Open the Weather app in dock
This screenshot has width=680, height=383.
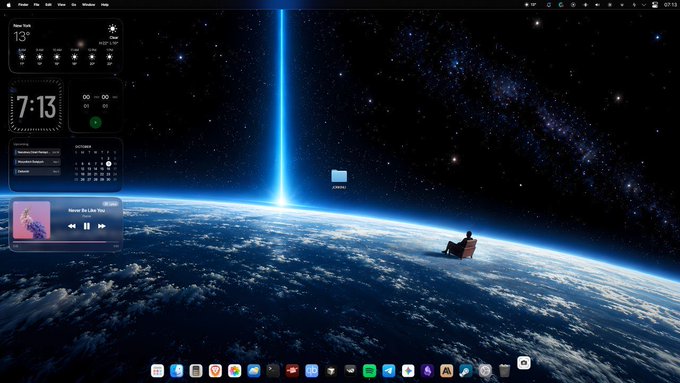(254, 371)
